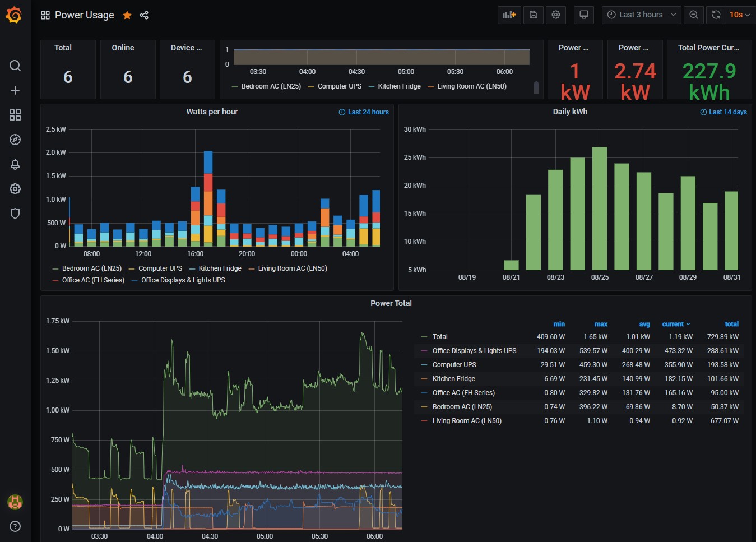Viewport: 756px width, 542px height.
Task: Change color of Computer UPS table series
Action: coord(424,365)
